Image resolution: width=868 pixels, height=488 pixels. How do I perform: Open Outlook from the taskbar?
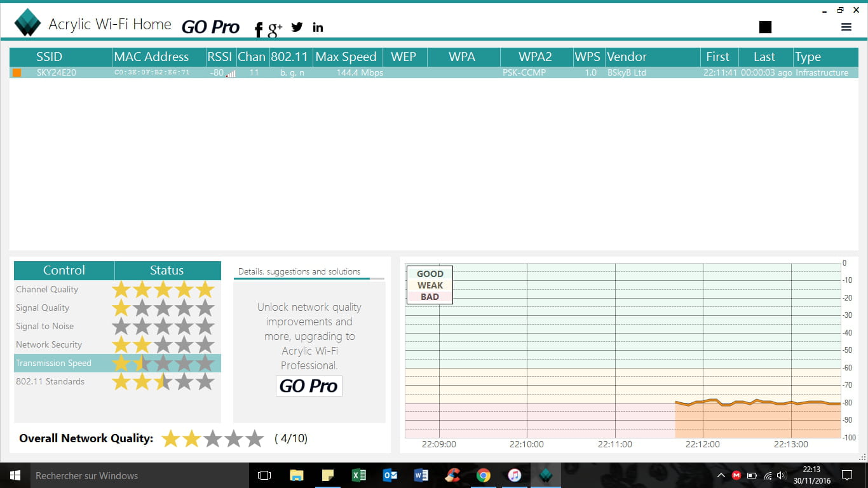pyautogui.click(x=390, y=475)
